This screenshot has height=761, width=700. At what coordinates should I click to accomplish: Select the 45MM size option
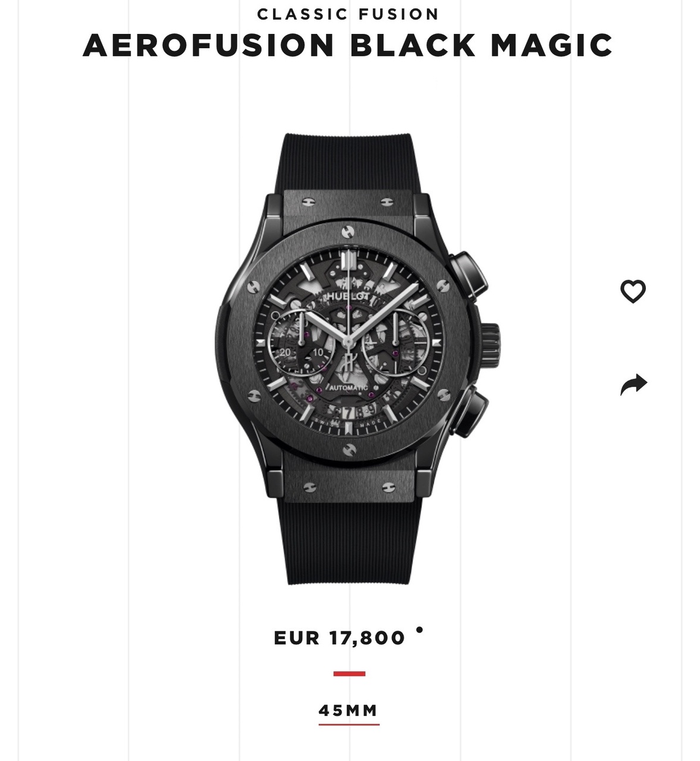[349, 710]
